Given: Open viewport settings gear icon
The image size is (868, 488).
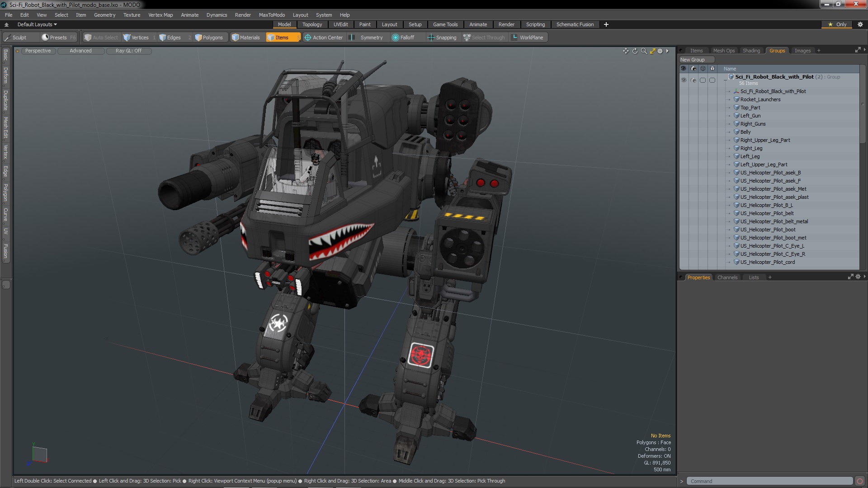Looking at the screenshot, I should coord(660,51).
